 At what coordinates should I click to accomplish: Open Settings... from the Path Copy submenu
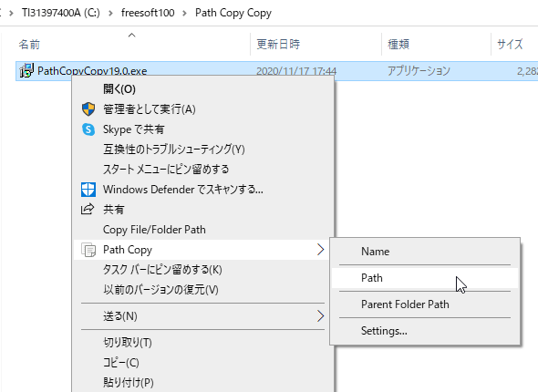click(x=425, y=331)
